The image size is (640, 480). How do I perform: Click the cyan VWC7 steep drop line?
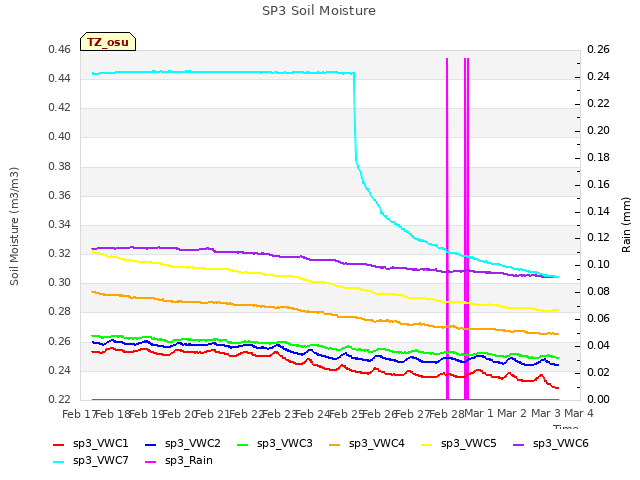point(355,118)
